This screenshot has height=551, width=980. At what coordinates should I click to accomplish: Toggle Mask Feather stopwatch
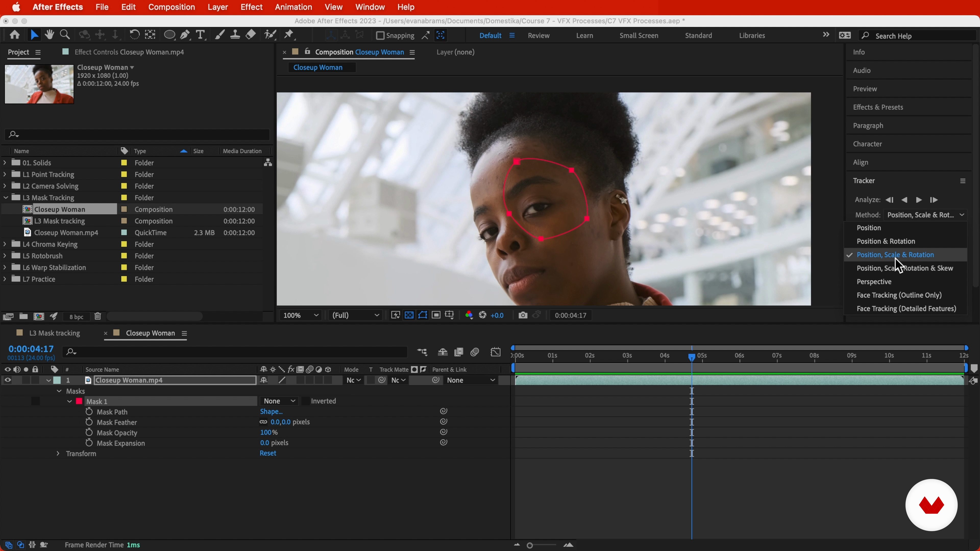coord(89,422)
